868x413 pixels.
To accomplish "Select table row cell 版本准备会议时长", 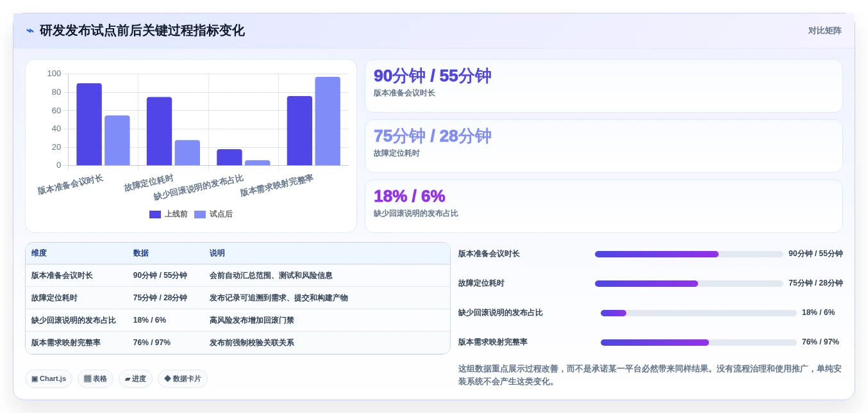I will click(x=62, y=275).
